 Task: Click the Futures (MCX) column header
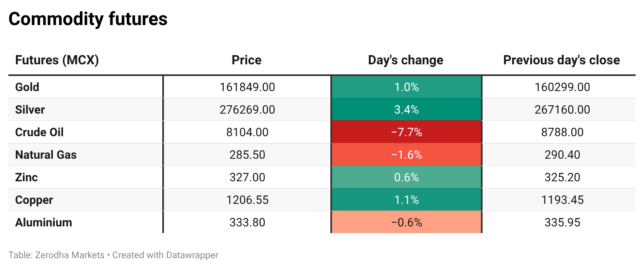(x=57, y=60)
